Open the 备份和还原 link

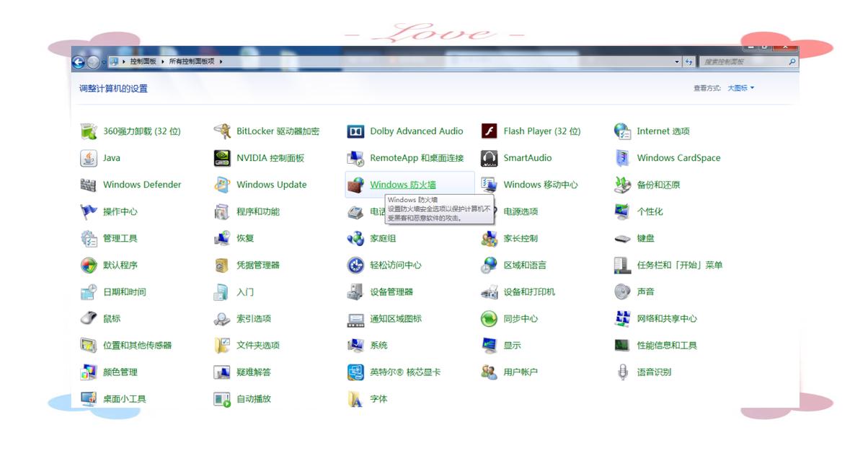click(658, 185)
